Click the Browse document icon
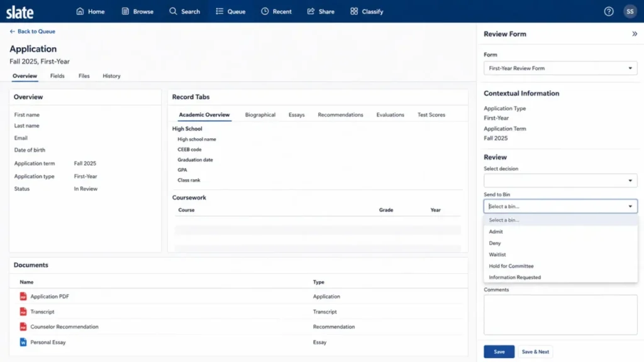 (125, 11)
